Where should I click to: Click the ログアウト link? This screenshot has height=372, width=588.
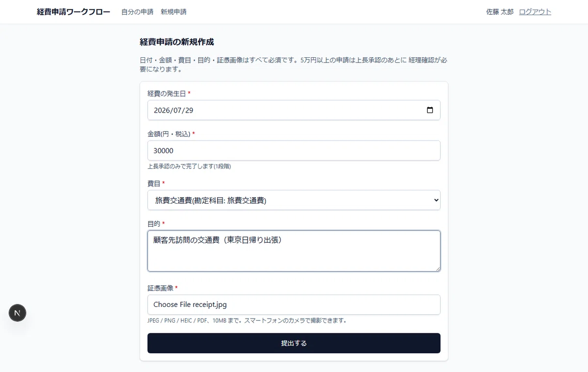coord(535,12)
